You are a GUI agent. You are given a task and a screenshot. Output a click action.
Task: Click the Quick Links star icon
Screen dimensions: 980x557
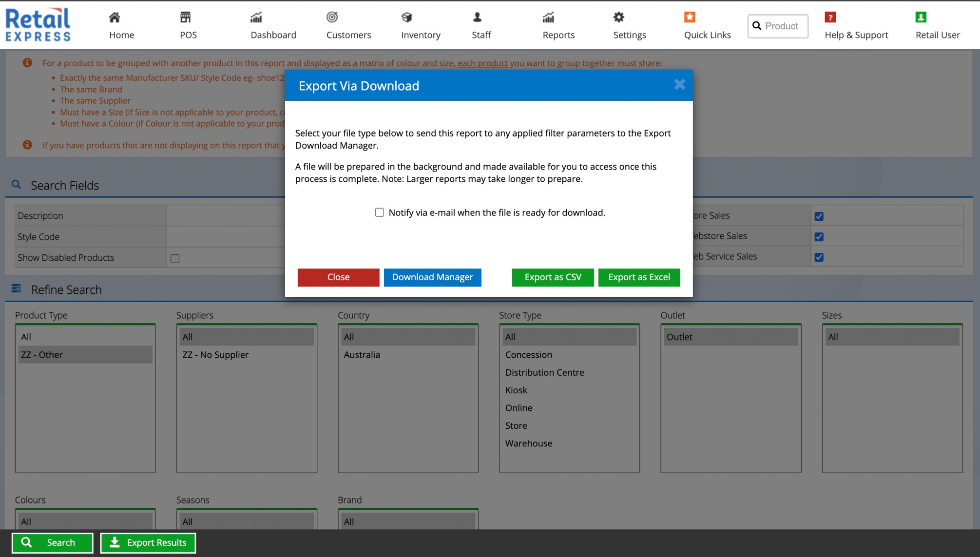click(x=689, y=18)
